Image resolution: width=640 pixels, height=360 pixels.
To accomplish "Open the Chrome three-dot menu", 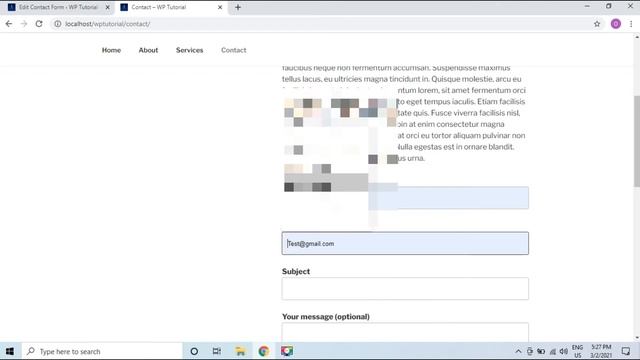I will (631, 24).
